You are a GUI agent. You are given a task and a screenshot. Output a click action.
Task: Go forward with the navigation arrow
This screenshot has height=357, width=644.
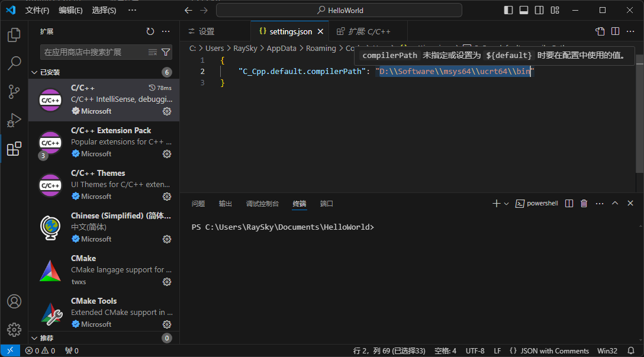(x=204, y=10)
